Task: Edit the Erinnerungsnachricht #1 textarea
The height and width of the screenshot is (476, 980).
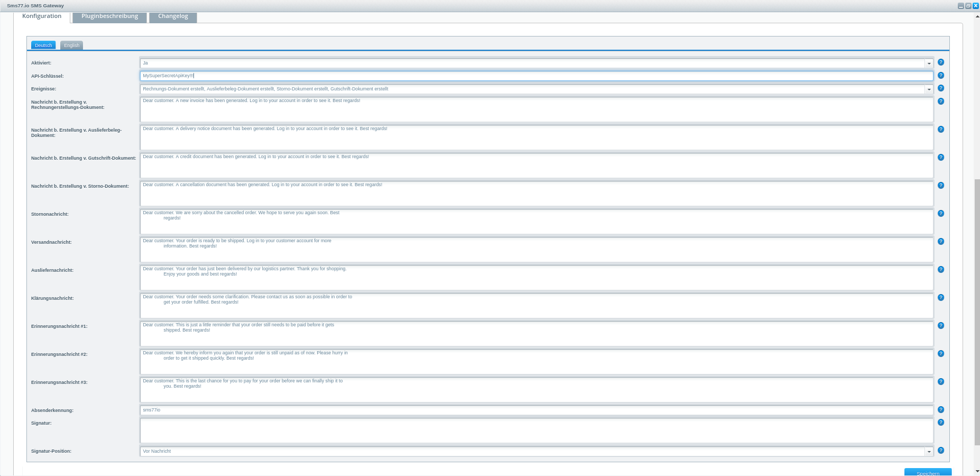Action: [537, 334]
